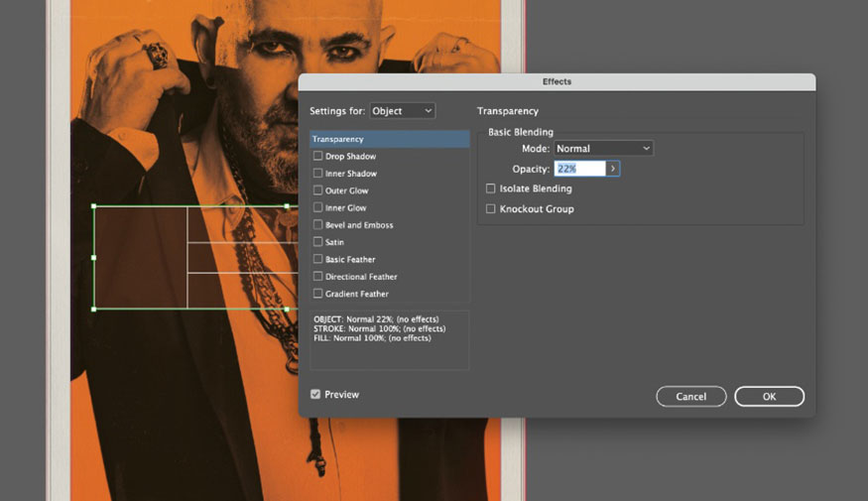Click the Effects dialog title bar
This screenshot has width=868, height=501.
tap(557, 81)
